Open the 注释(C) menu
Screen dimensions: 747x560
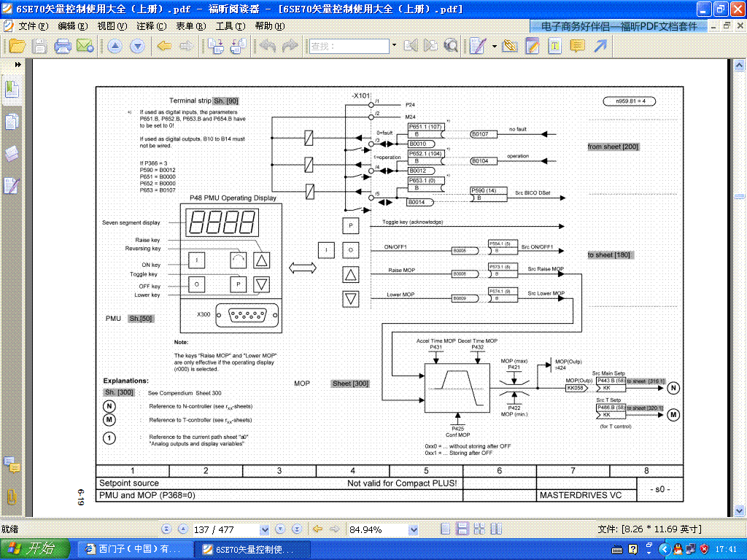click(x=151, y=26)
